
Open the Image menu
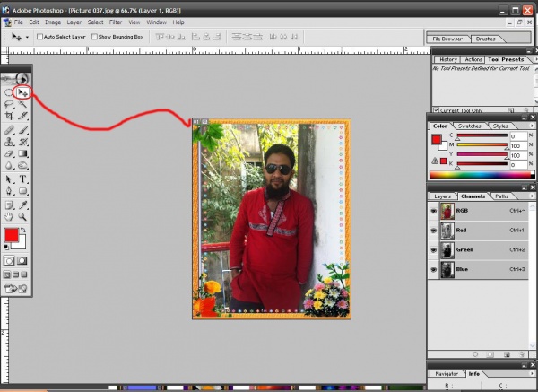53,22
